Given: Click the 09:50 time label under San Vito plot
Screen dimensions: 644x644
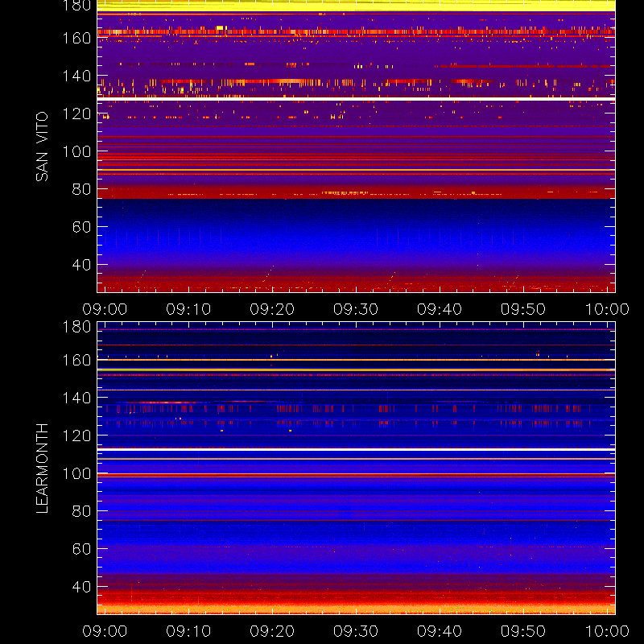Looking at the screenshot, I should (x=523, y=309).
